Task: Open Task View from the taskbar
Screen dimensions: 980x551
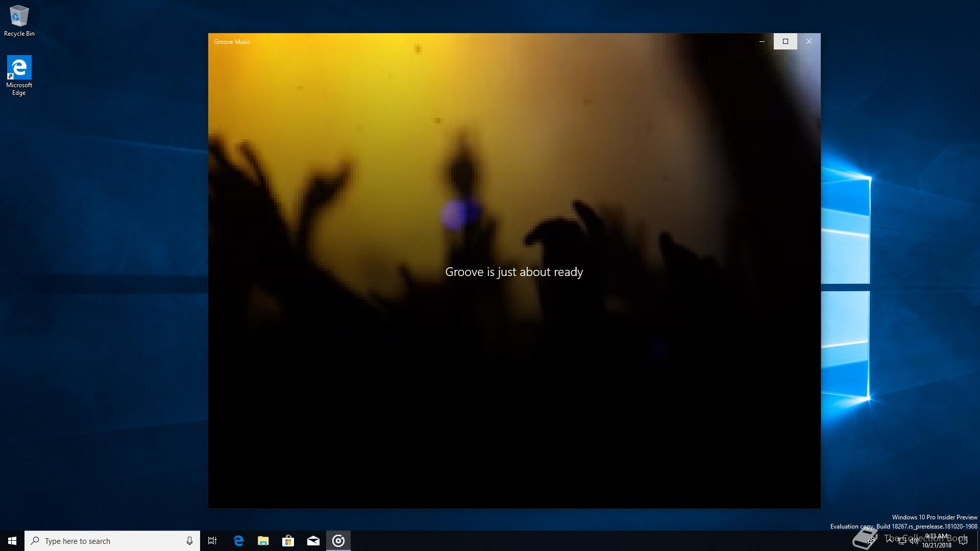Action: (x=212, y=541)
